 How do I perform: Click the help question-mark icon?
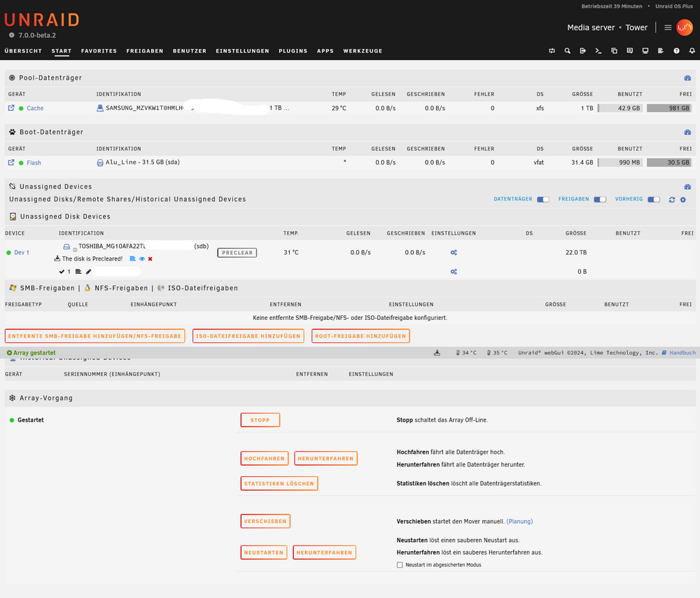coord(676,51)
